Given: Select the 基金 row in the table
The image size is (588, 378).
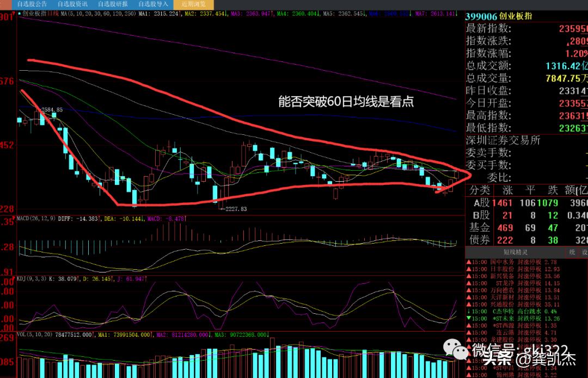Looking at the screenshot, I should [526, 228].
